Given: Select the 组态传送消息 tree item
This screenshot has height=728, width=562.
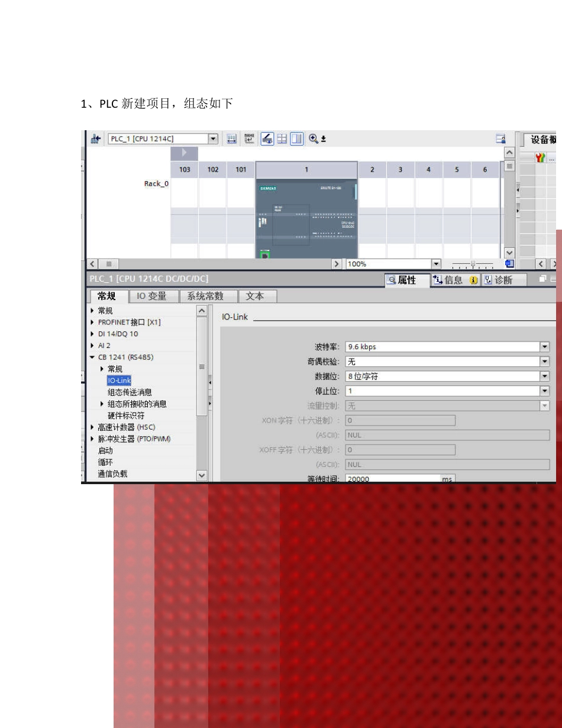Looking at the screenshot, I should tap(130, 392).
